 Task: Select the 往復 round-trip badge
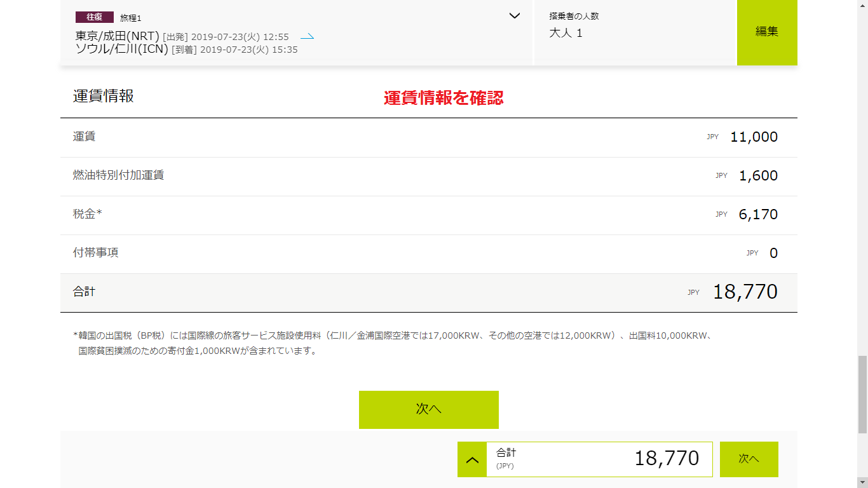pos(94,17)
